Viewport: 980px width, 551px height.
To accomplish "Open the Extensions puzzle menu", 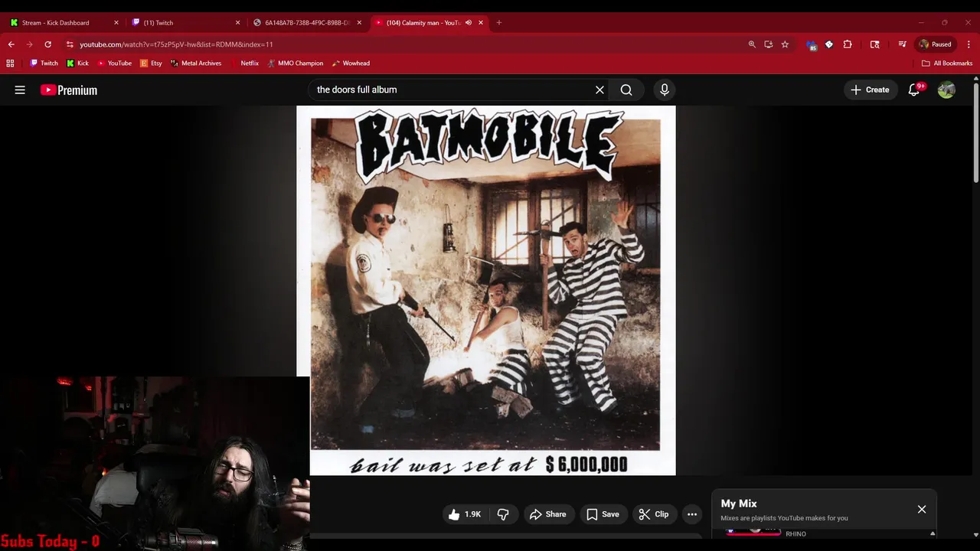I will 848,44.
